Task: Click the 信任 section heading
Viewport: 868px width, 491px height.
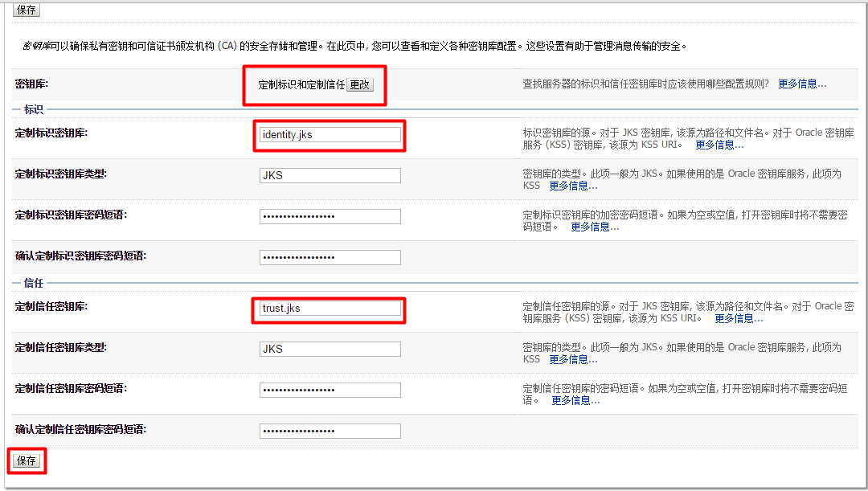Action: pos(33,283)
